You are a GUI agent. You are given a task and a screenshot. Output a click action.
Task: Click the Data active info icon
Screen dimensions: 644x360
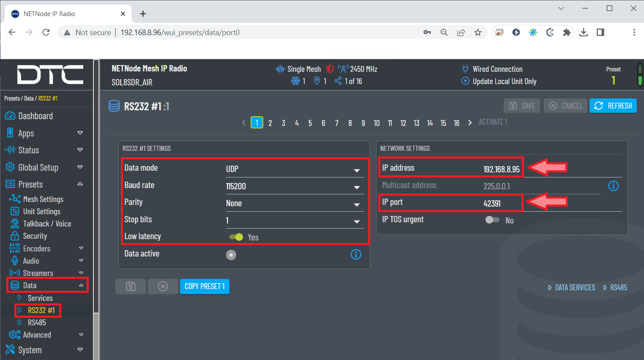pos(356,254)
